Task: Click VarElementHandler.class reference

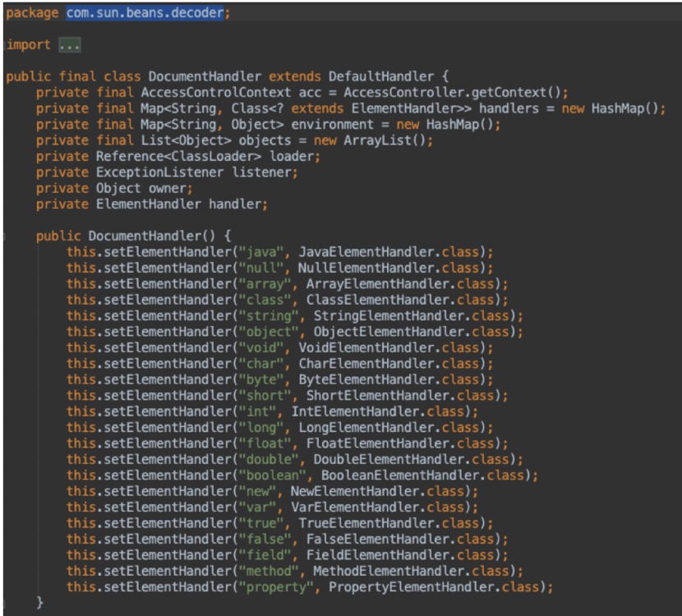Action: 377,508
